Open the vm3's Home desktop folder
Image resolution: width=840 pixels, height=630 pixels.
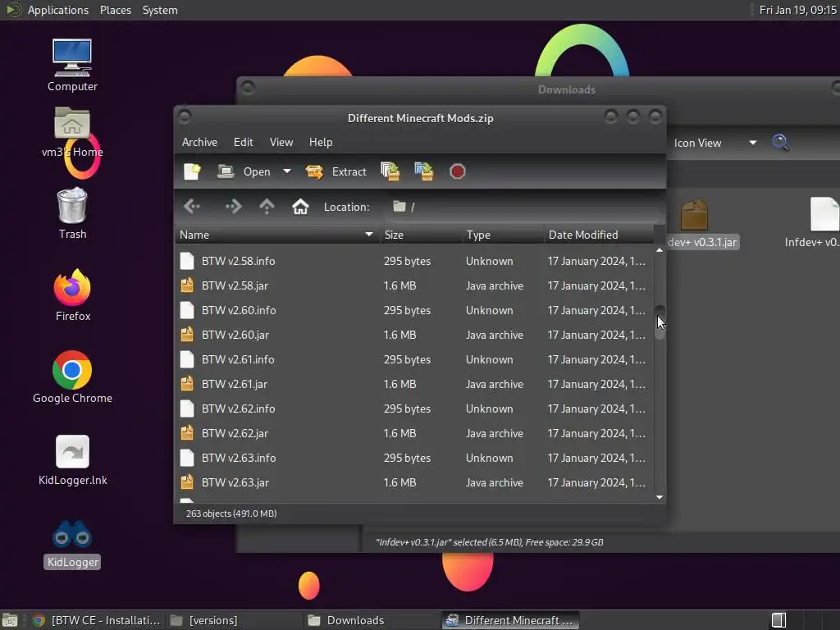72,132
